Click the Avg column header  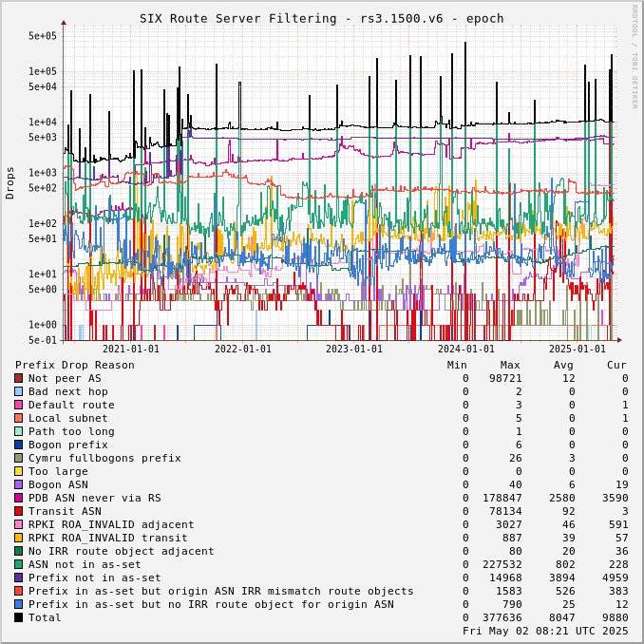[563, 365]
